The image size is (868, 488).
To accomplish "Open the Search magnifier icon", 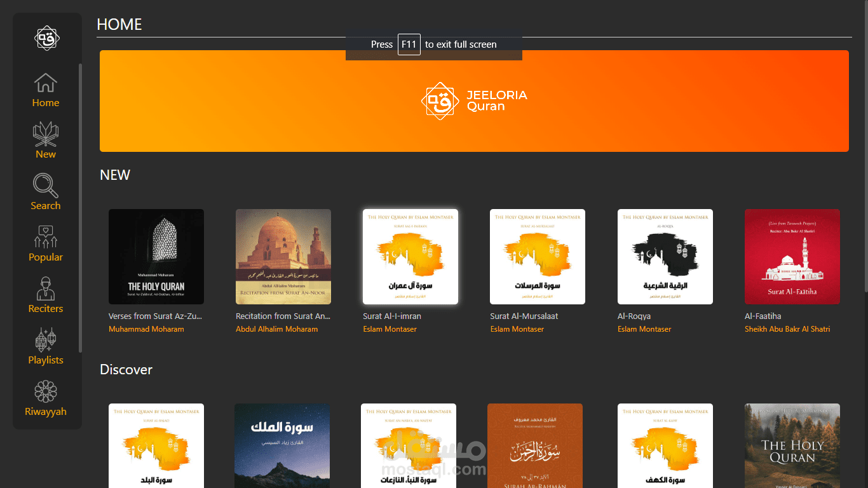I will click(x=46, y=186).
